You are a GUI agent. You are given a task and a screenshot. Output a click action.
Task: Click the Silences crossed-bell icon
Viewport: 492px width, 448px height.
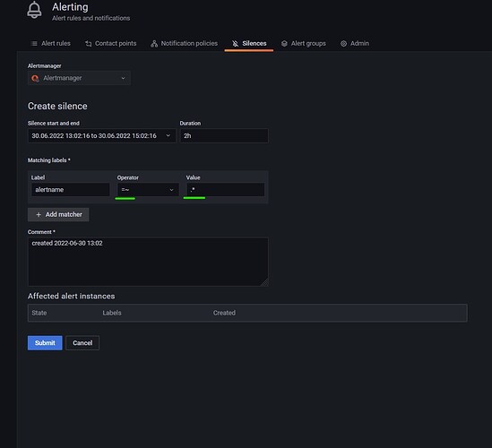click(x=236, y=44)
